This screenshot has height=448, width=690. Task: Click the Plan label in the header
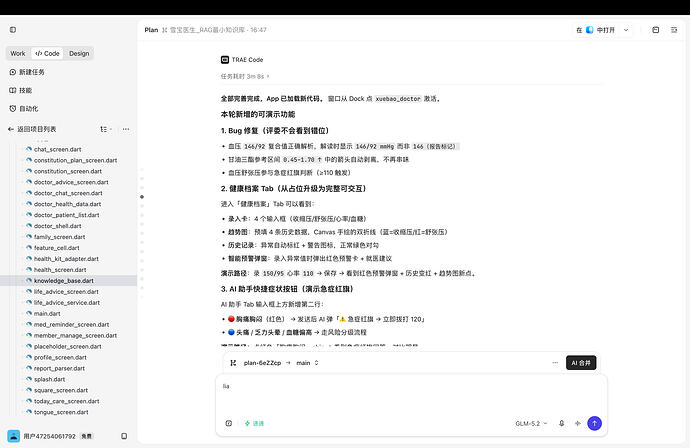pyautogui.click(x=151, y=30)
